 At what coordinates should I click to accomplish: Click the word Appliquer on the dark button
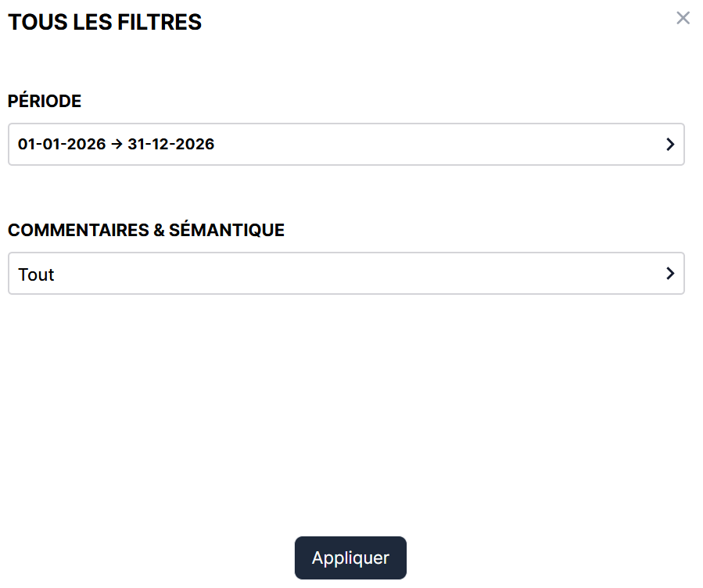[350, 558]
